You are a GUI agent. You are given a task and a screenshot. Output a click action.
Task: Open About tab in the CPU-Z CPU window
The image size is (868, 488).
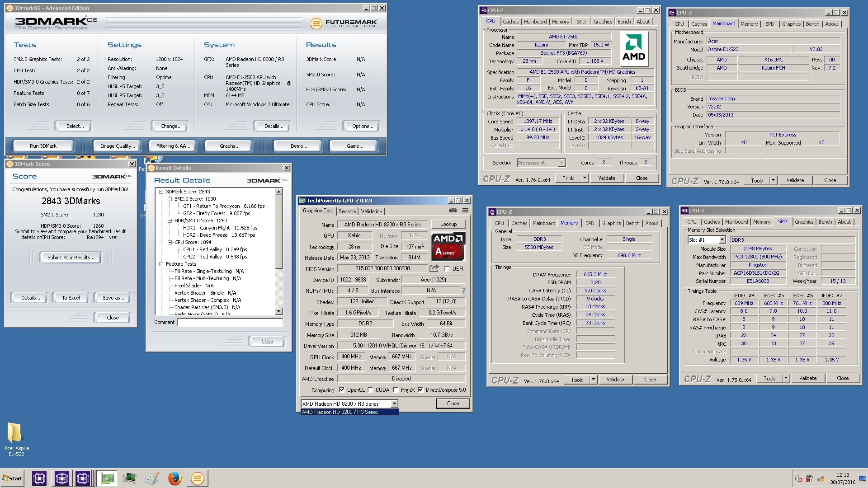[x=643, y=22]
